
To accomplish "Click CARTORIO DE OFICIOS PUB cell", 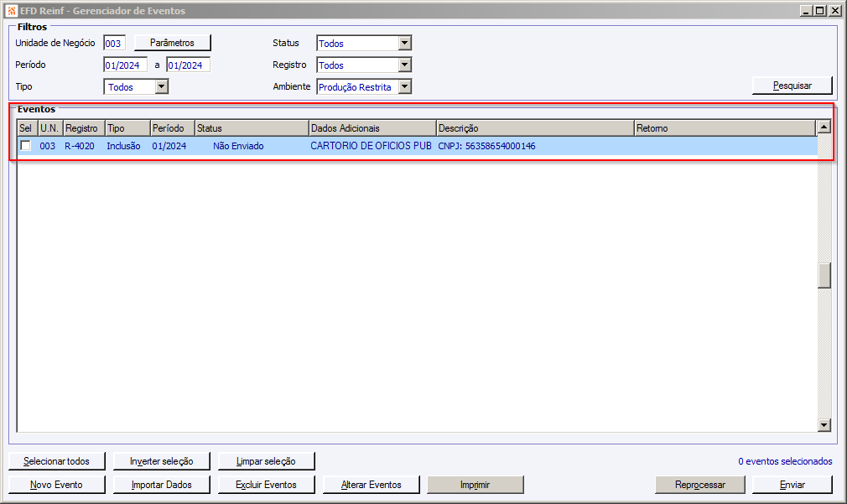I will (x=372, y=146).
